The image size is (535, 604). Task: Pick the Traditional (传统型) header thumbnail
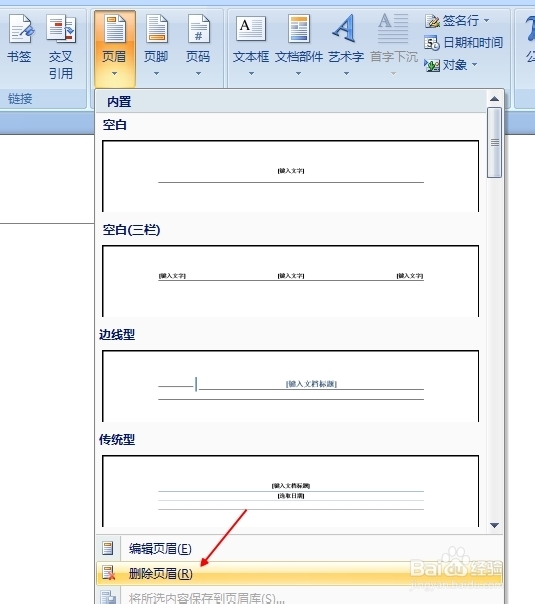pos(291,491)
